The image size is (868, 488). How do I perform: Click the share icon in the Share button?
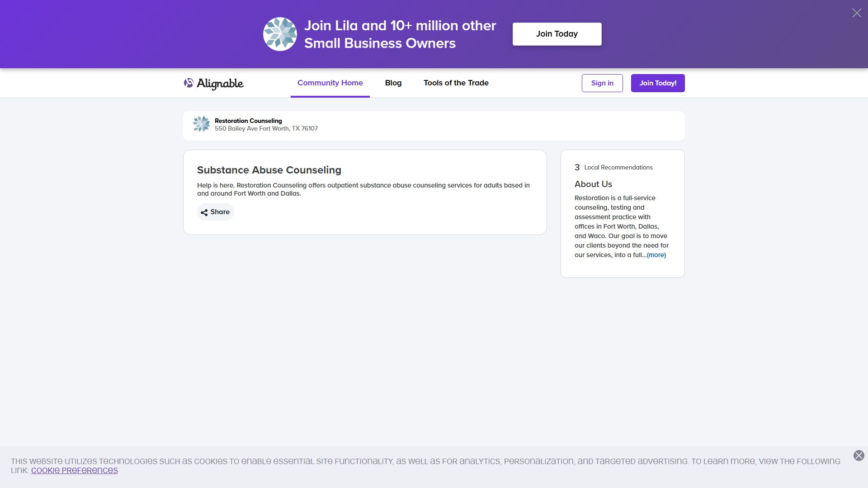tap(204, 212)
